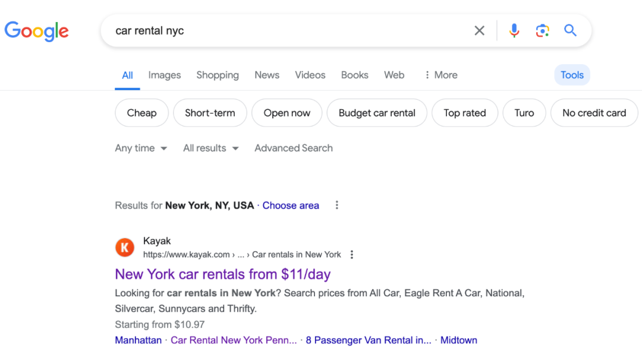Apply the Open now filter chip
Viewport: 642px width, 364px height.
287,113
